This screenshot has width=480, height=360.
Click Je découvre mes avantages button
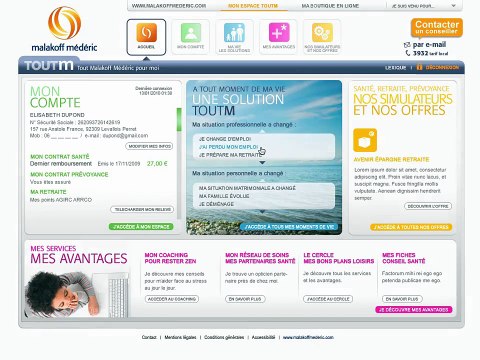414,310
